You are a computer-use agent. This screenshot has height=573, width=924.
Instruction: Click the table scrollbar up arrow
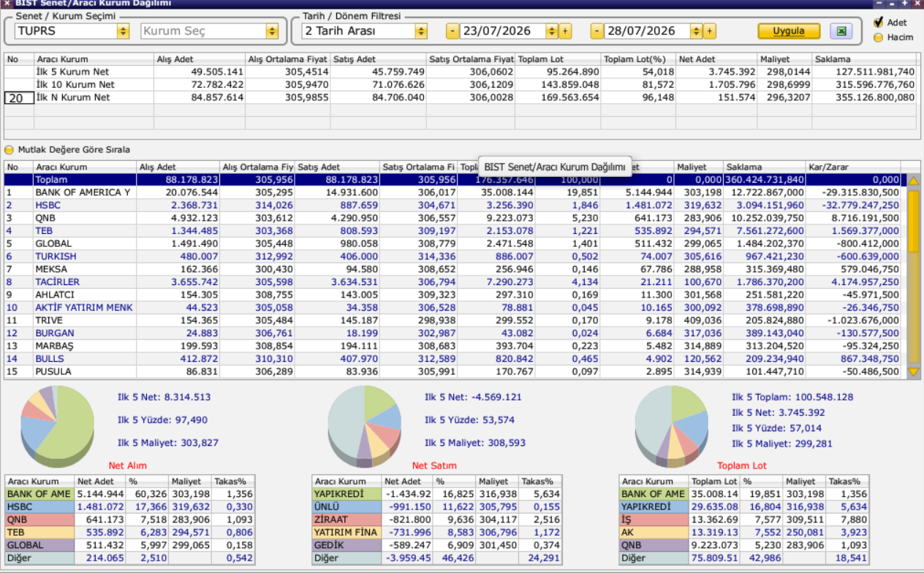point(914,180)
